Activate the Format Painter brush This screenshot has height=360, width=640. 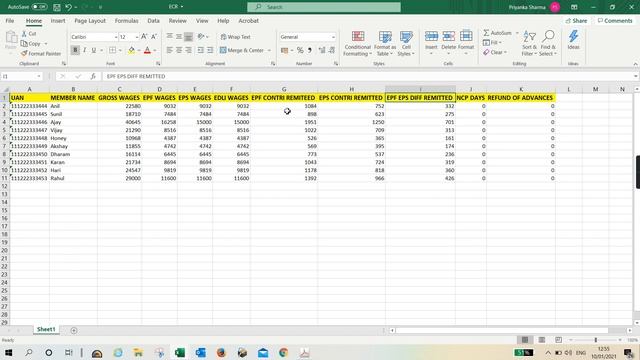click(x=24, y=53)
